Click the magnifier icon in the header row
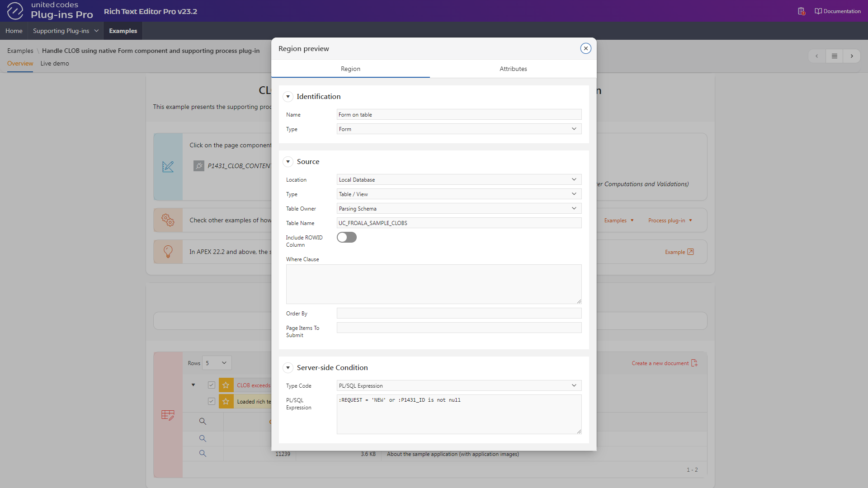868x488 pixels. [203, 422]
